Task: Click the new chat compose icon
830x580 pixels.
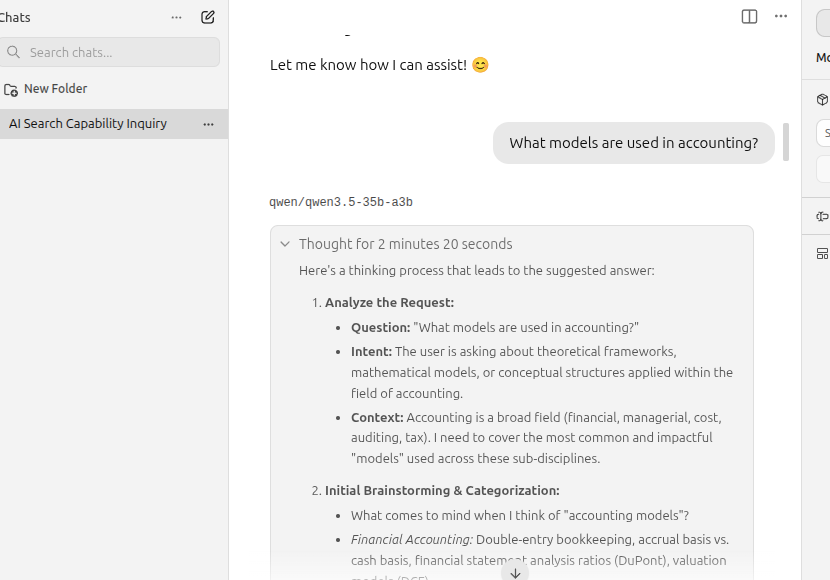Action: 208,17
